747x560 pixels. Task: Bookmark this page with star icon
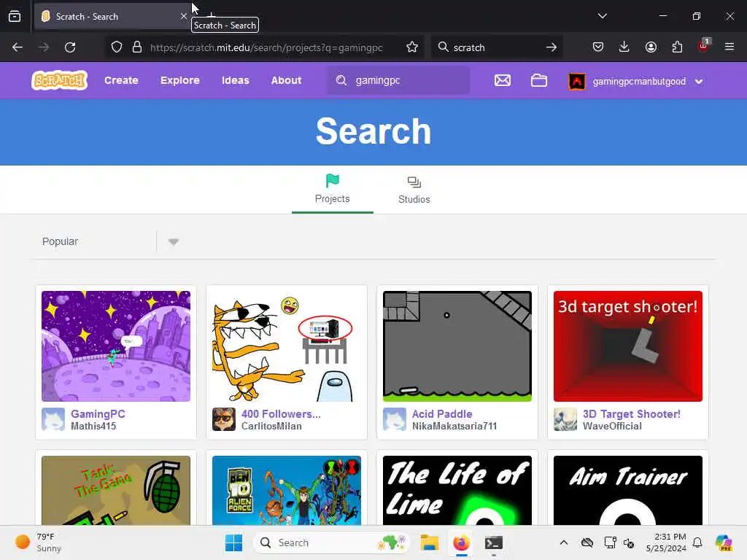click(412, 47)
